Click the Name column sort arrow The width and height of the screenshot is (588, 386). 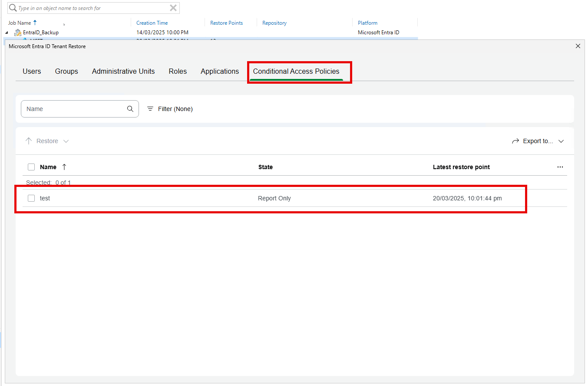(64, 167)
